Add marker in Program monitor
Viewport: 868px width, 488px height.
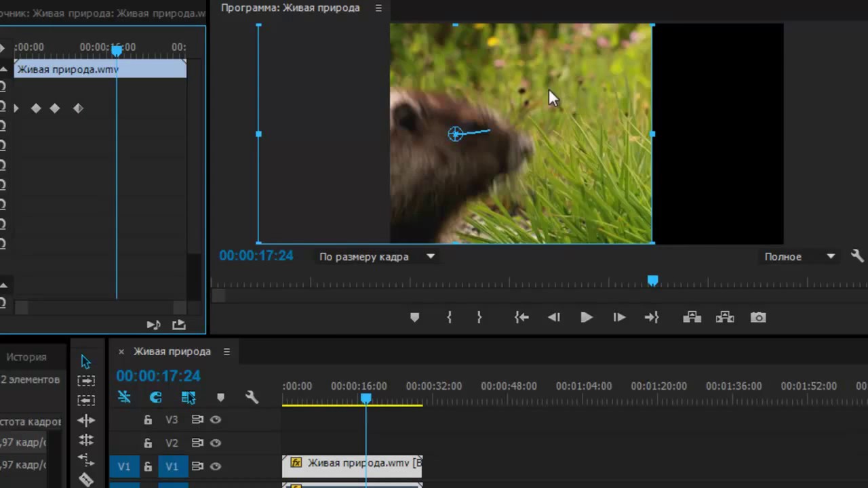tap(415, 317)
